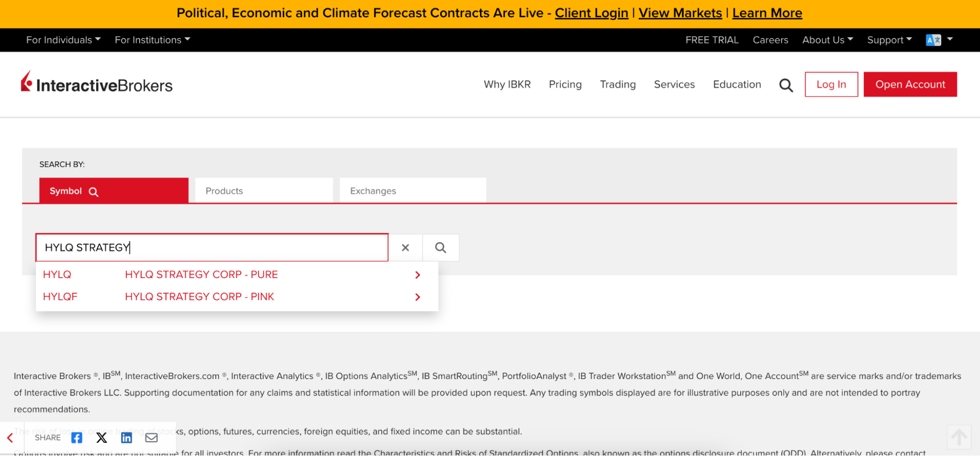Share on Facebook
980x456 pixels.
click(x=76, y=437)
